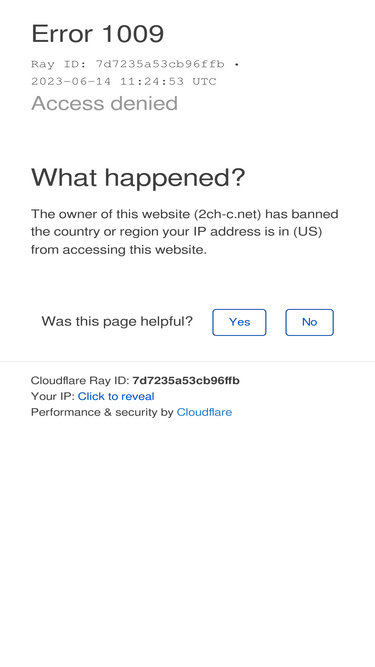Click the Was this page helpful? label

point(117,321)
